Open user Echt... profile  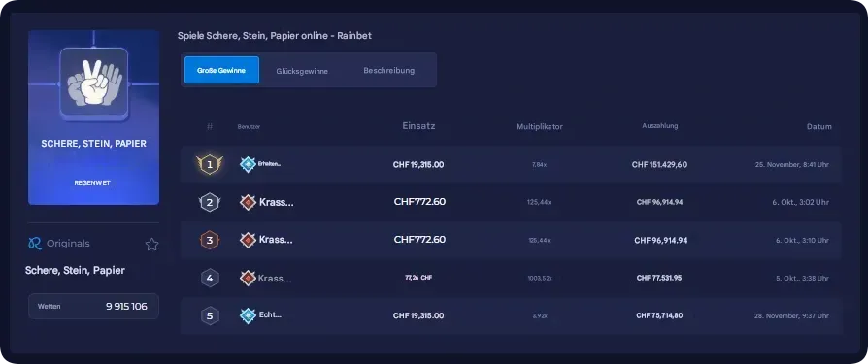click(270, 314)
